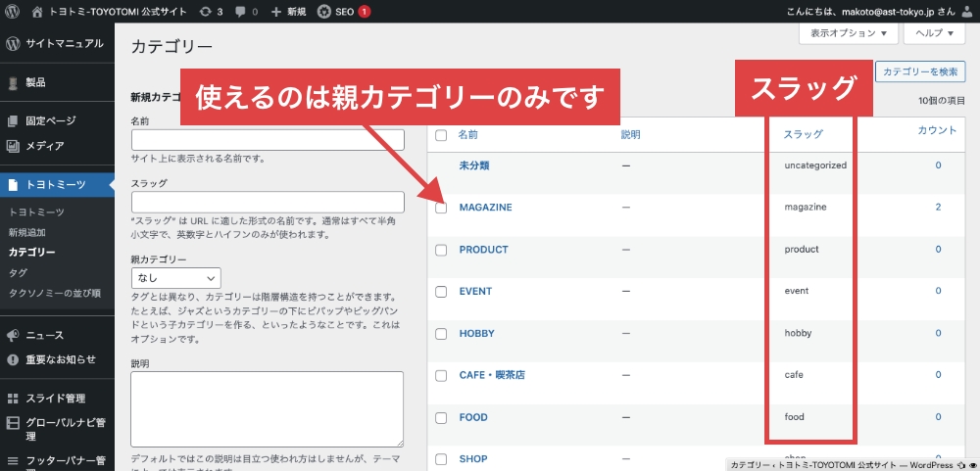
Task: Tick the SHOP row checkbox
Action: click(441, 459)
